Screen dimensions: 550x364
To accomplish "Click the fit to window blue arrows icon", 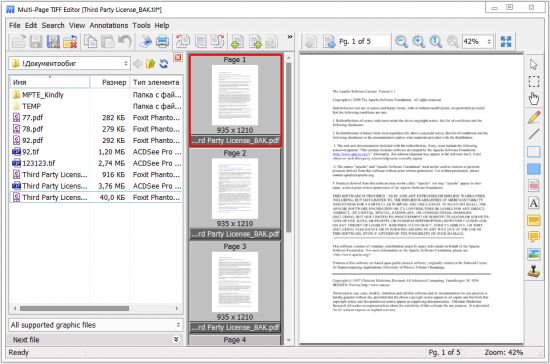I will 506,42.
